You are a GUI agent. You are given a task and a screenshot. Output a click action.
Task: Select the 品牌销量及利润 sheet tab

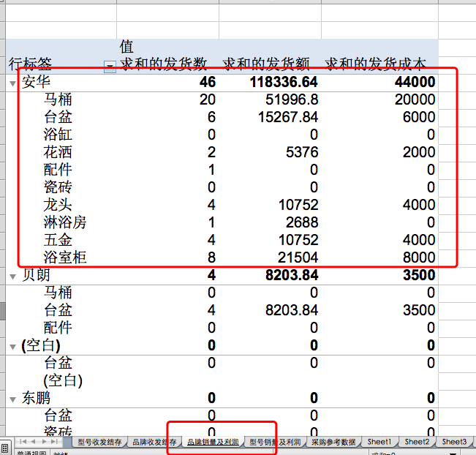click(213, 443)
